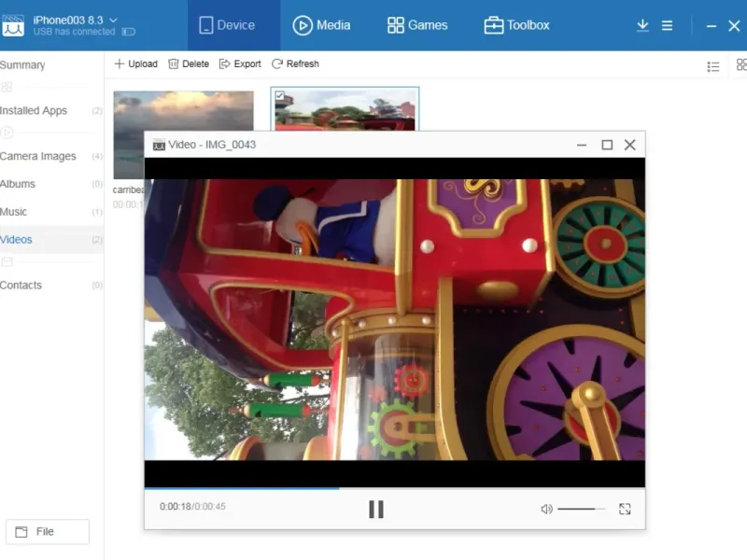
Task: Open the downloads arrow icon
Action: coord(642,25)
